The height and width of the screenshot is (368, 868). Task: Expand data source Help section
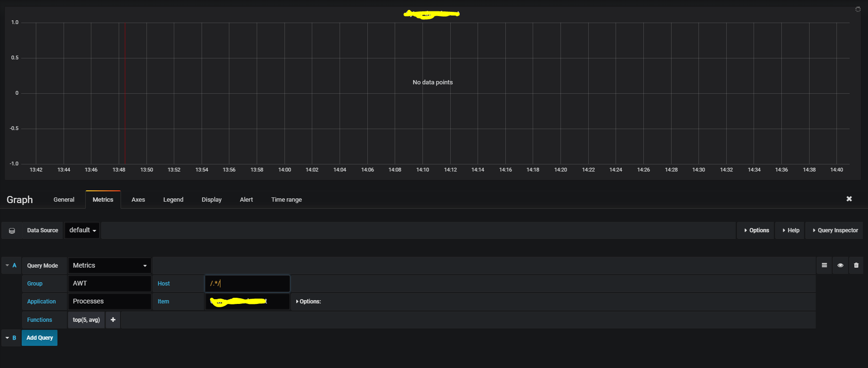(x=790, y=230)
